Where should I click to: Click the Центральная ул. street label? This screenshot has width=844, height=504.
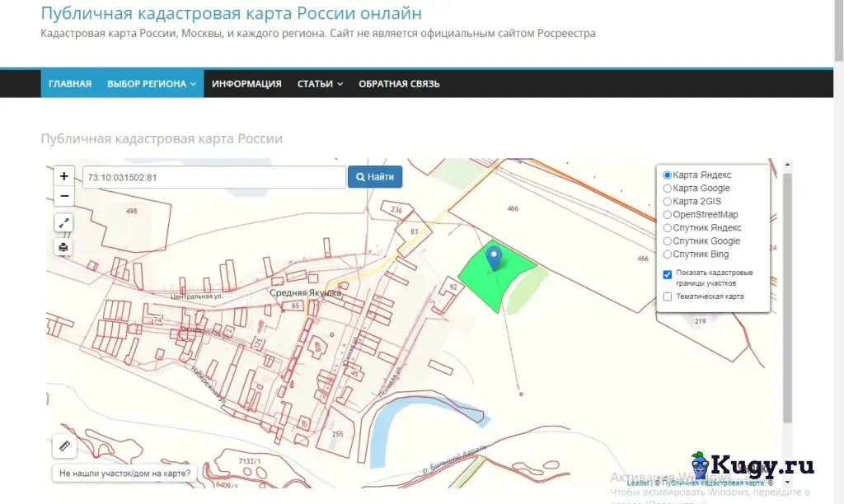point(197,296)
